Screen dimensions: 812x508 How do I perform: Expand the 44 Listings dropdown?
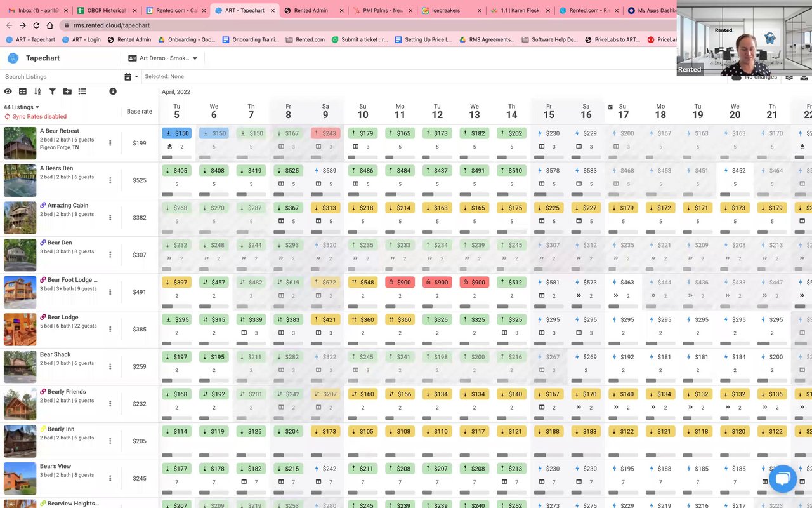pos(22,107)
